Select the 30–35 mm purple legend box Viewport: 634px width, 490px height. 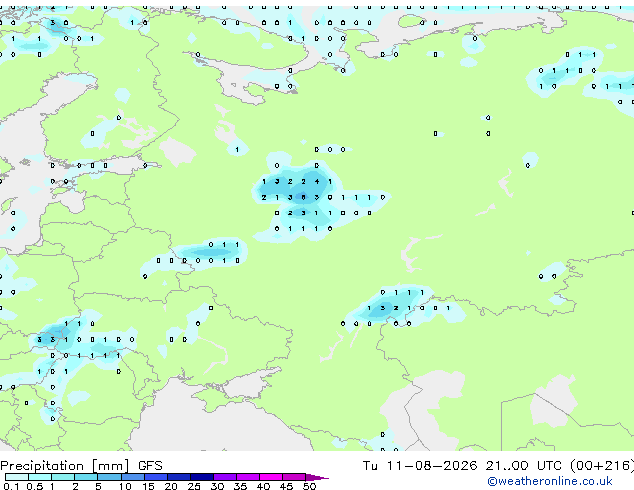click(x=225, y=477)
